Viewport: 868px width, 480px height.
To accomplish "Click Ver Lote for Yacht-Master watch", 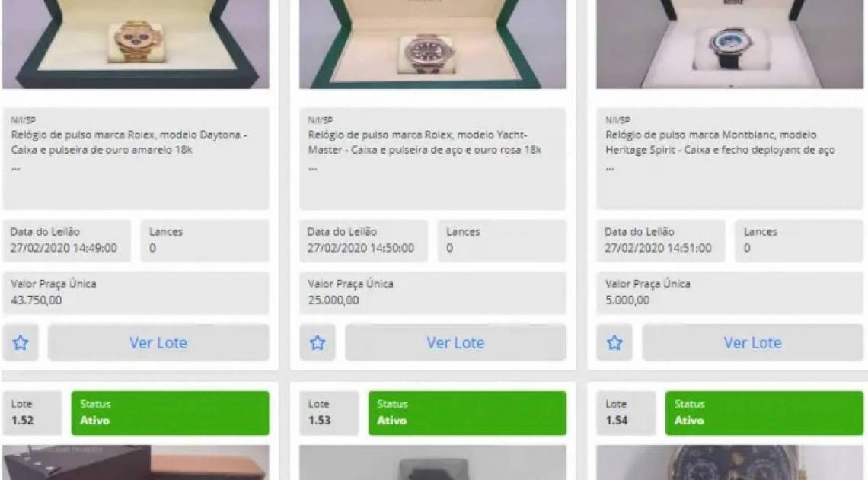I will click(455, 343).
